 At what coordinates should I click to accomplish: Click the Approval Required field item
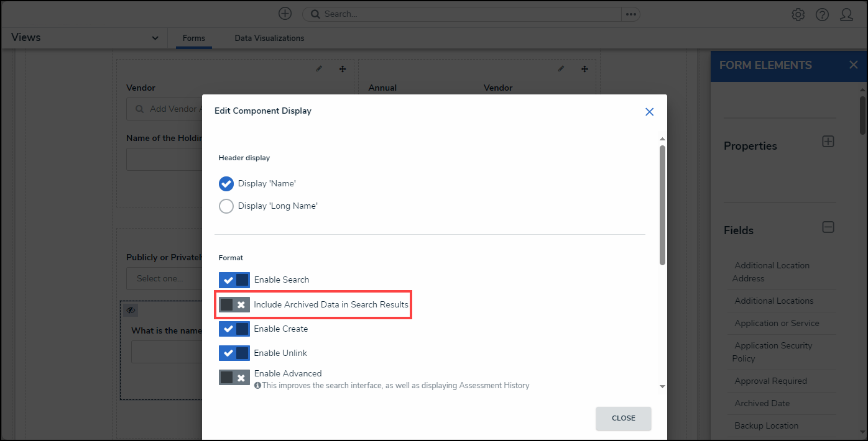tap(770, 381)
